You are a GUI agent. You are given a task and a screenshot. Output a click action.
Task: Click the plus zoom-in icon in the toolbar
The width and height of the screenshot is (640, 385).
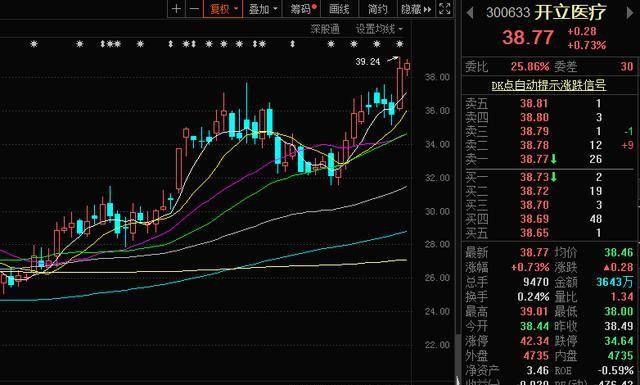coord(176,9)
